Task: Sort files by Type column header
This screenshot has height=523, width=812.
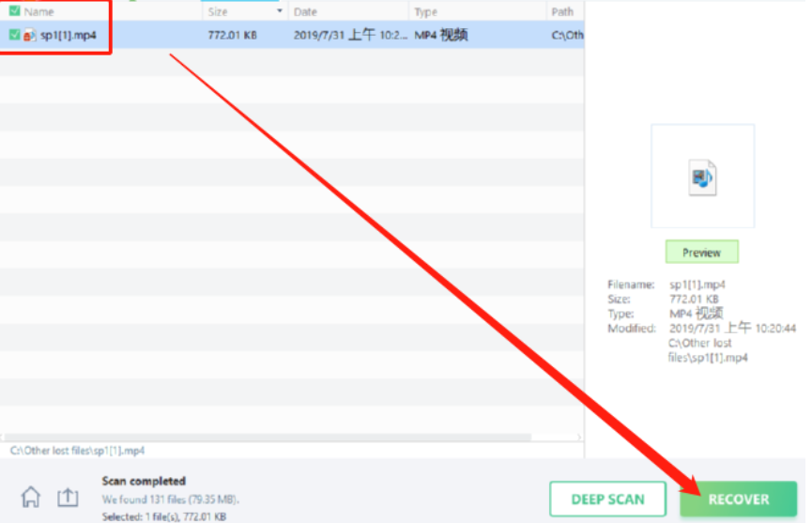Action: pos(425,11)
